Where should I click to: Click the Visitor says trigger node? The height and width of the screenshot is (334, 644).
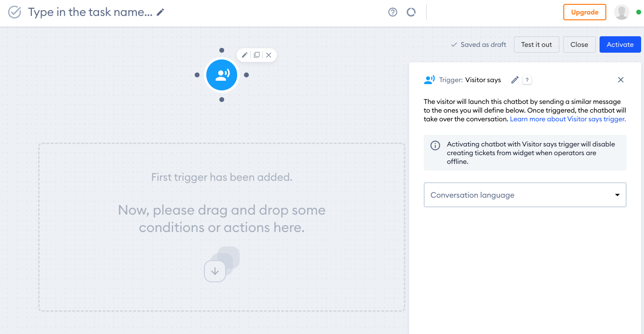point(222,75)
